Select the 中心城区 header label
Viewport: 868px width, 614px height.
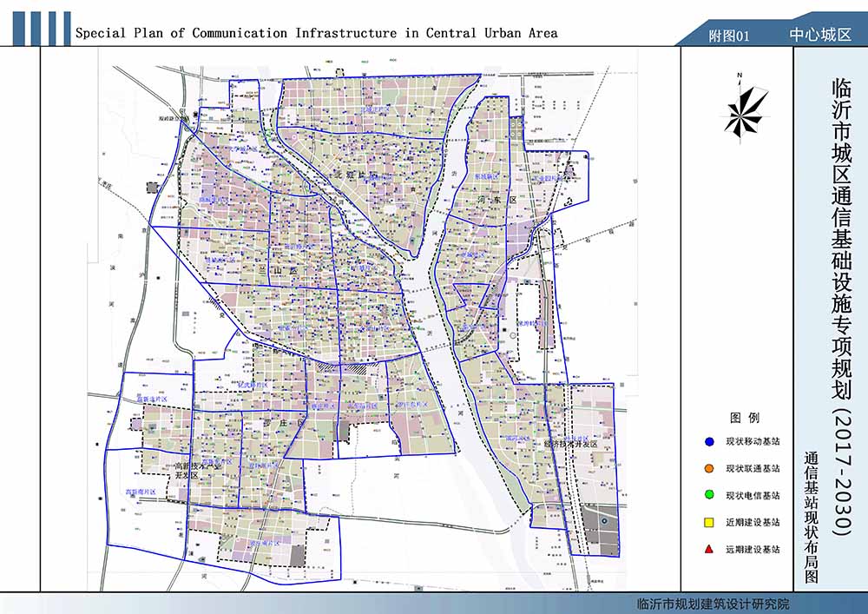pyautogui.click(x=820, y=35)
